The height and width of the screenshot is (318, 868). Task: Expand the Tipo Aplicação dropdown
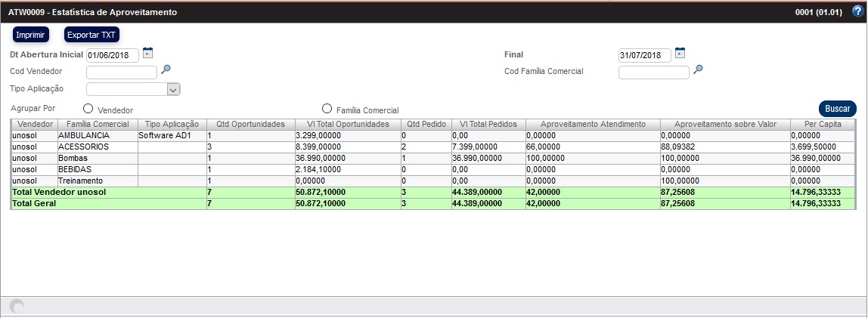(x=173, y=89)
